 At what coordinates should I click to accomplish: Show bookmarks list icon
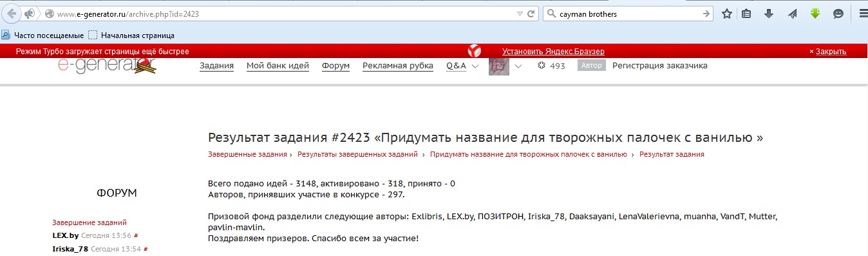[x=747, y=14]
